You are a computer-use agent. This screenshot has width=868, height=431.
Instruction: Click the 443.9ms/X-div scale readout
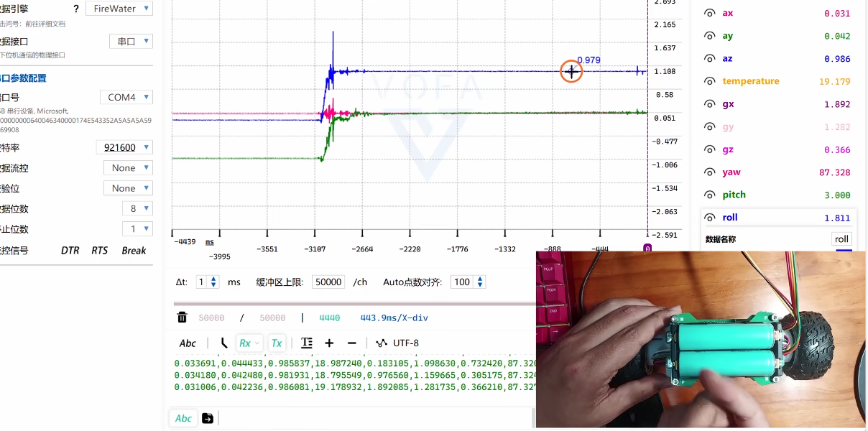coord(394,318)
